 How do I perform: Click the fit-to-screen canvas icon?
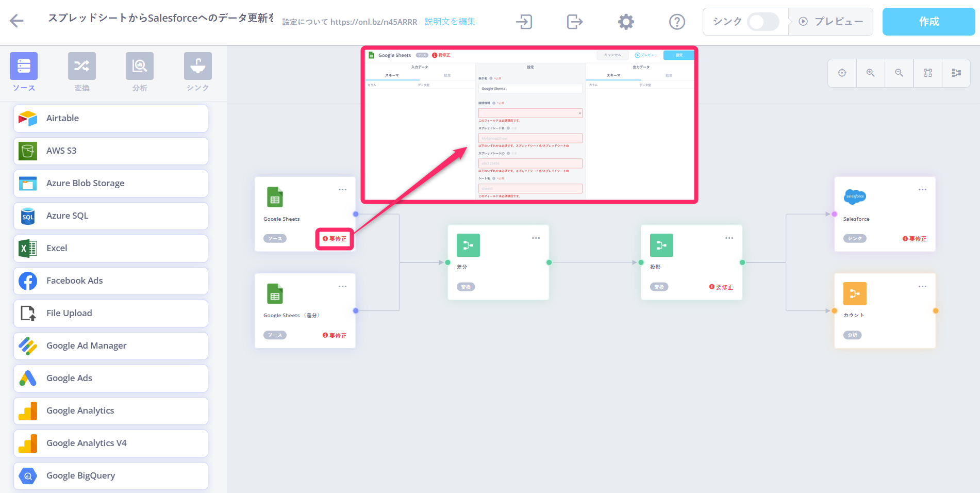click(927, 73)
